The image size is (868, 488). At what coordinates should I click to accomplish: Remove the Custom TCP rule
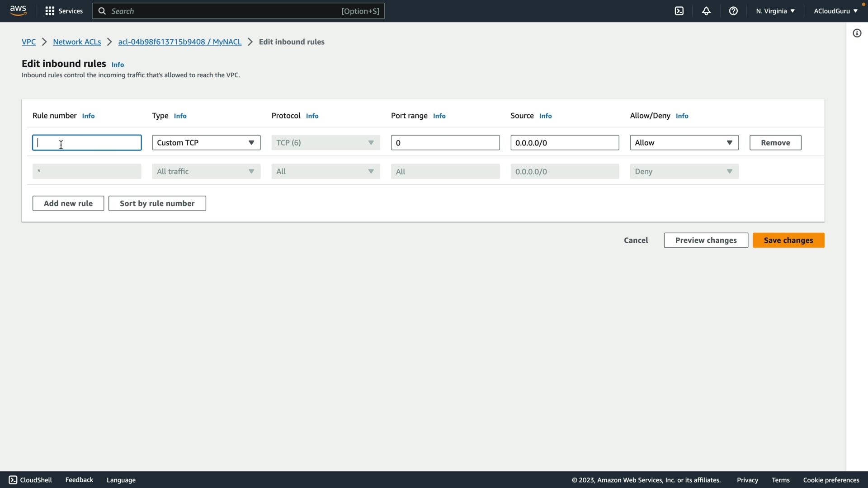tap(775, 143)
